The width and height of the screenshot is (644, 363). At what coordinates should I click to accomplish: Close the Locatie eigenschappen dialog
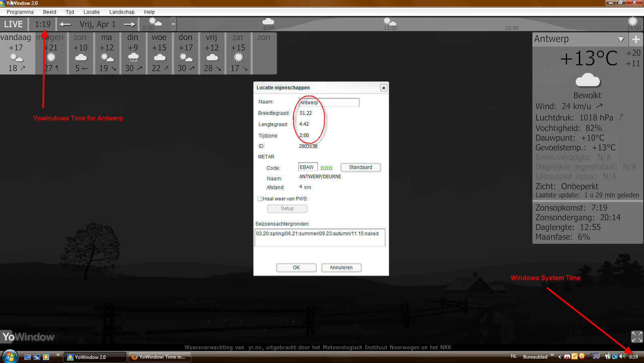click(x=383, y=88)
